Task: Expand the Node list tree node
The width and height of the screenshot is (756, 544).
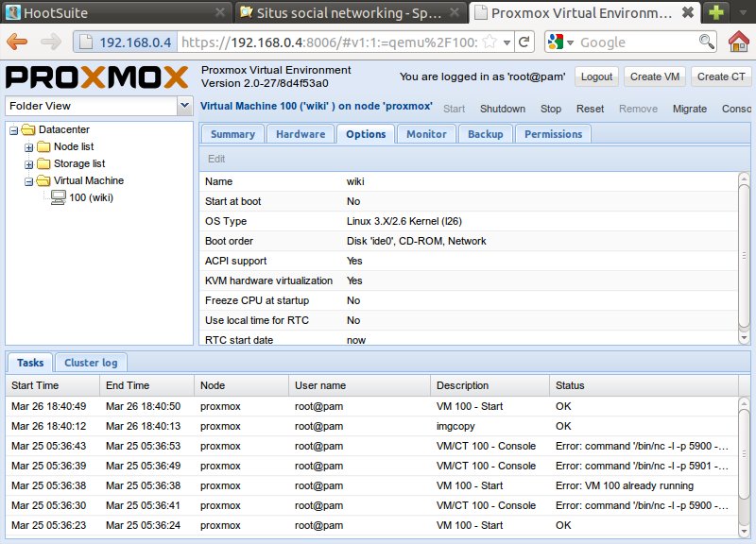Action: [x=29, y=147]
